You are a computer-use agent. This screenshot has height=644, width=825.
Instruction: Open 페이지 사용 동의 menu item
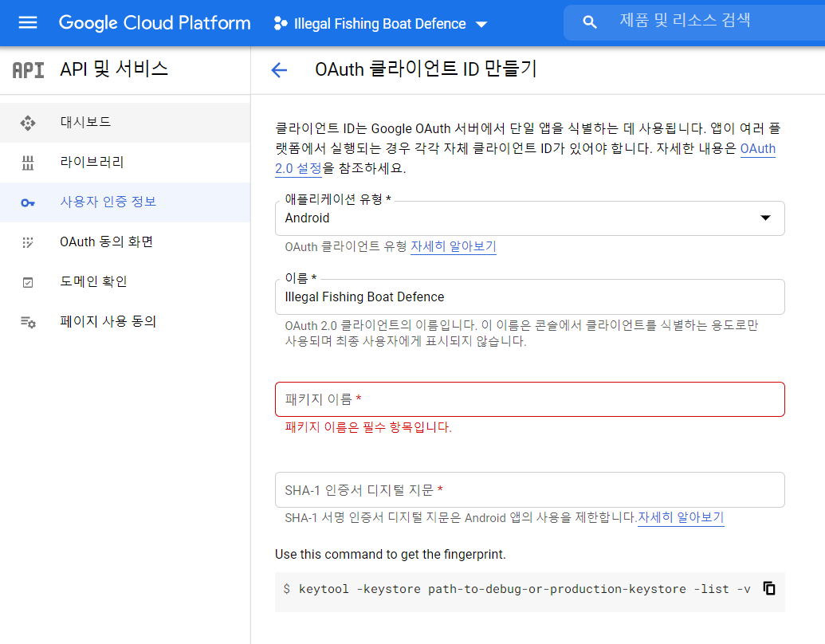[125, 321]
